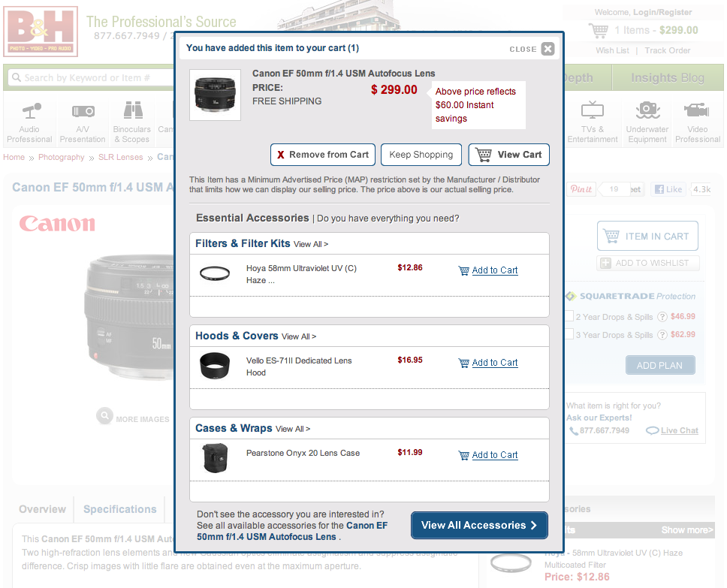Click the search magnifier icon
The image size is (727, 588).
click(x=17, y=77)
